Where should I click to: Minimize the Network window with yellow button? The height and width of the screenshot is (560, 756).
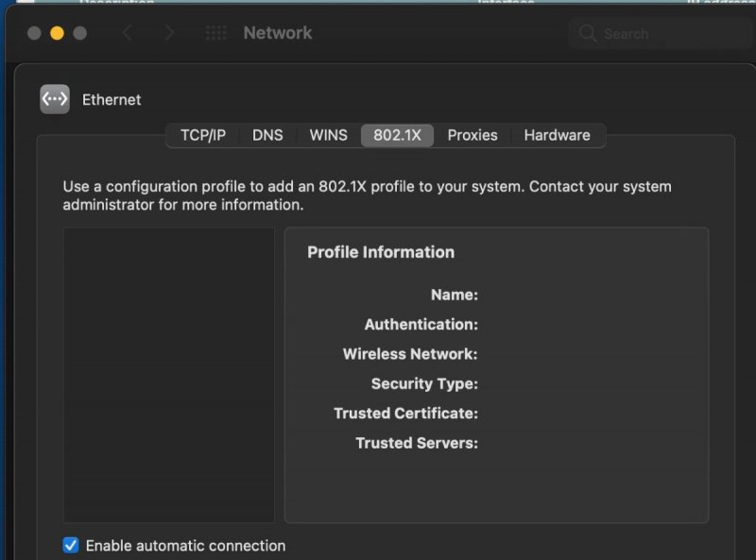pyautogui.click(x=57, y=33)
